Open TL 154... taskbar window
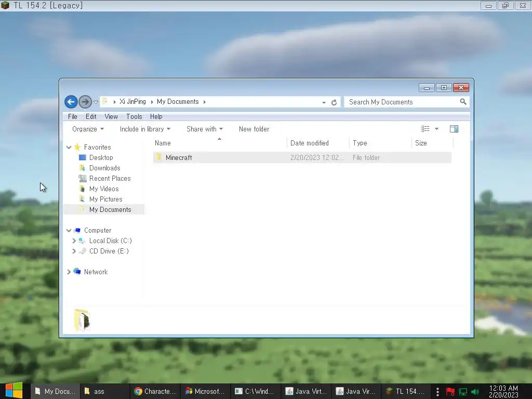 pyautogui.click(x=405, y=392)
